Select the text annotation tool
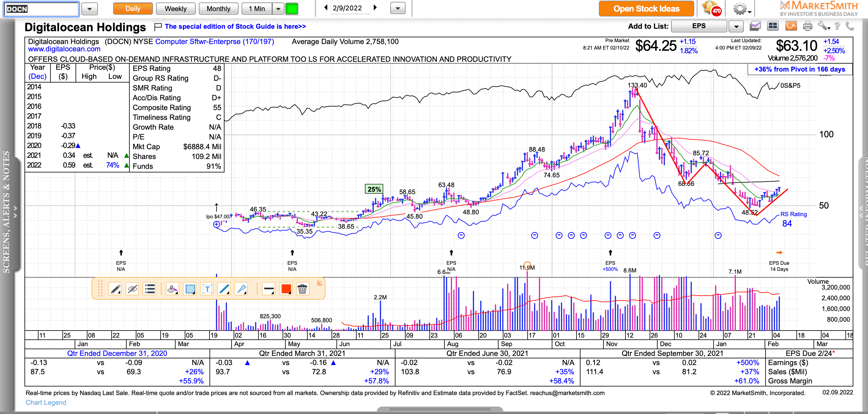Image resolution: width=868 pixels, height=414 pixels. point(207,289)
